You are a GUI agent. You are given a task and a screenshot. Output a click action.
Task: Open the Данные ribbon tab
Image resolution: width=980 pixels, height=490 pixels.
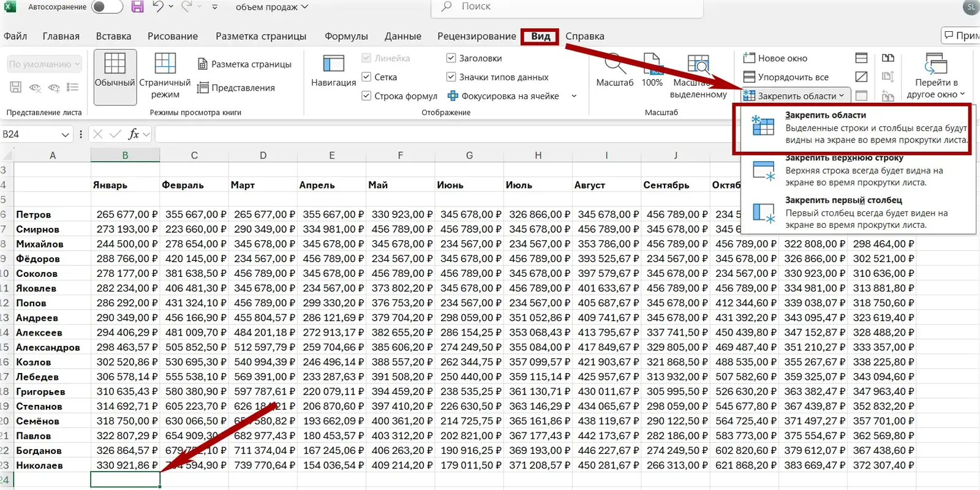(x=402, y=36)
